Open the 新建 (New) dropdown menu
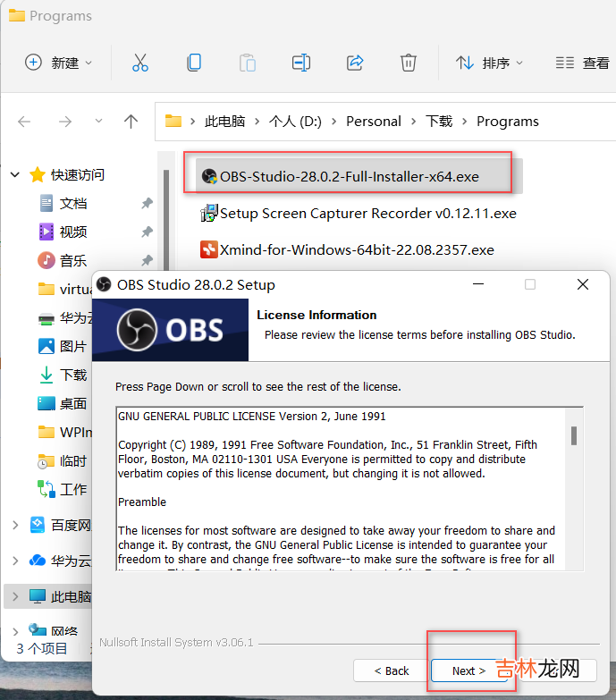 pos(58,63)
